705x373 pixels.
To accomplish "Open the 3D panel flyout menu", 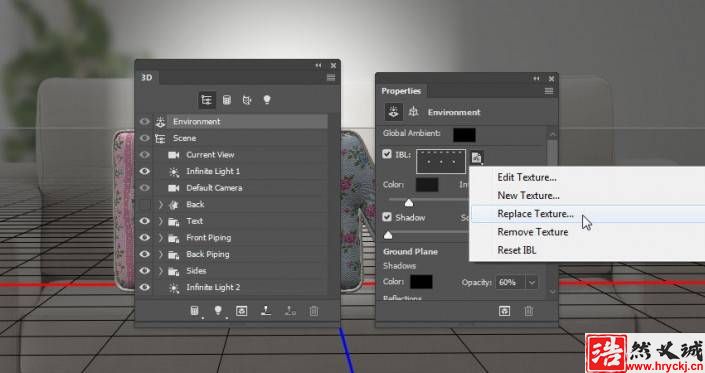I will pyautogui.click(x=331, y=78).
